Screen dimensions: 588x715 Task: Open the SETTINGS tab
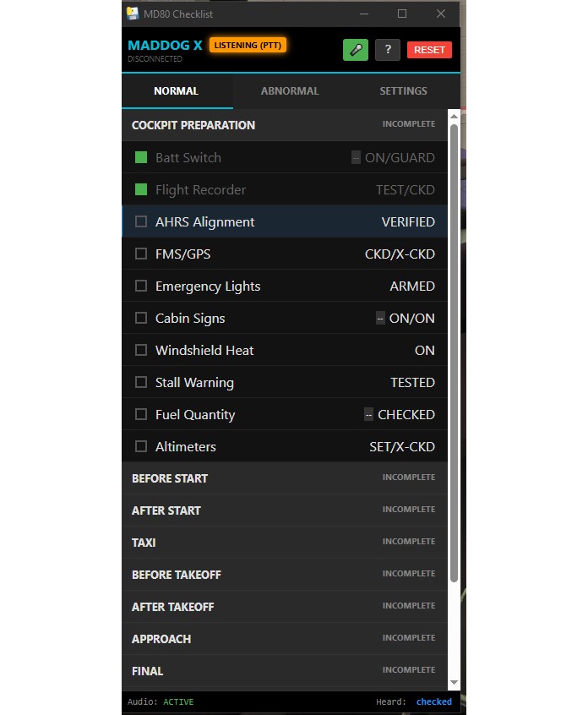pos(403,90)
